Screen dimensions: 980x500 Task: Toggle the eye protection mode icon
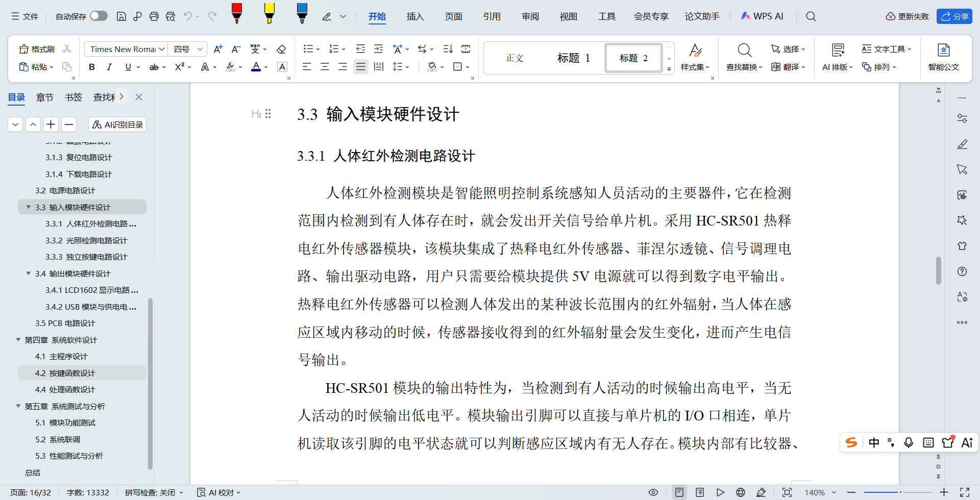pyautogui.click(x=653, y=492)
